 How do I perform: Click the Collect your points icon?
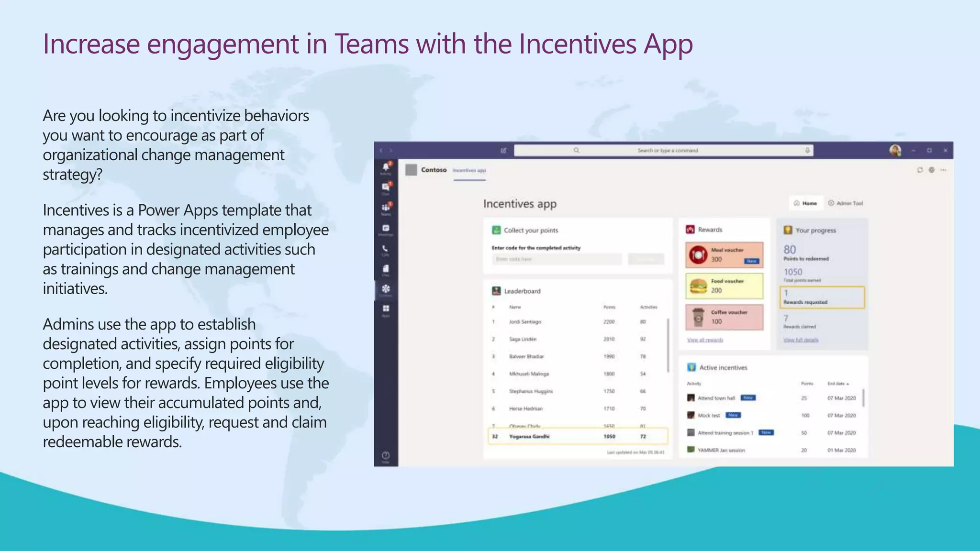click(496, 230)
